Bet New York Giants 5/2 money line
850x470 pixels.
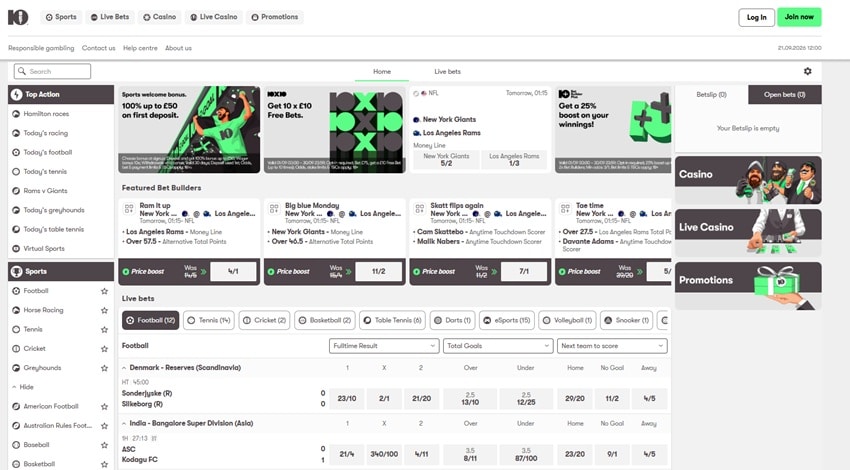[x=446, y=159]
